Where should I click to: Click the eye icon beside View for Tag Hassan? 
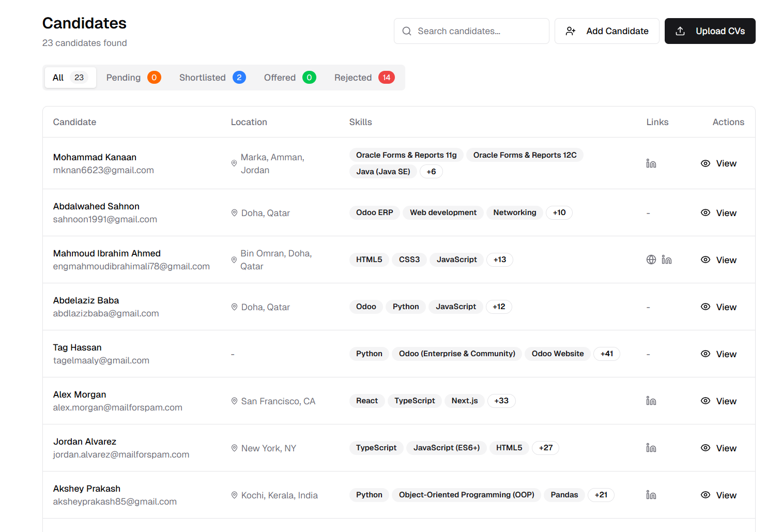click(x=706, y=354)
